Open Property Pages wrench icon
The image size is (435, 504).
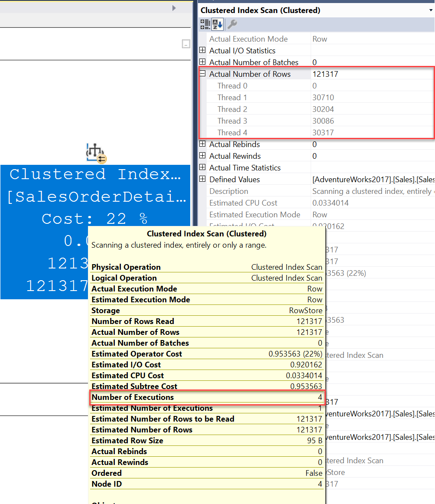232,25
